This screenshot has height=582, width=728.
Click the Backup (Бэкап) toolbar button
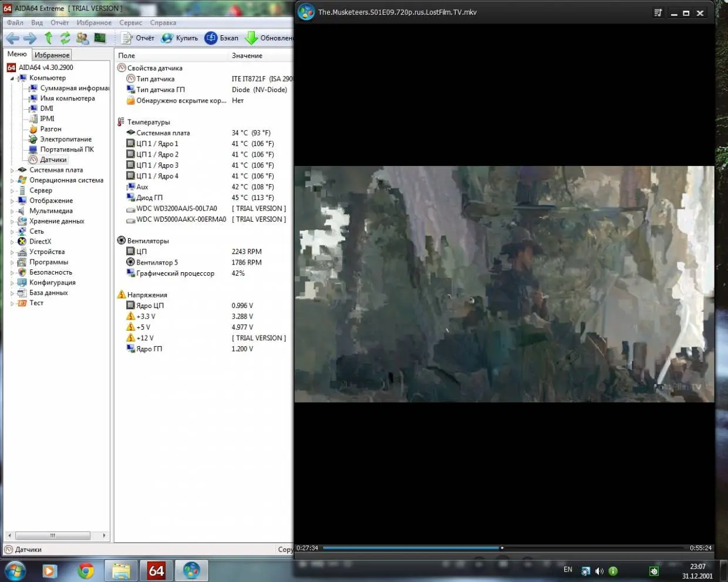tap(221, 38)
